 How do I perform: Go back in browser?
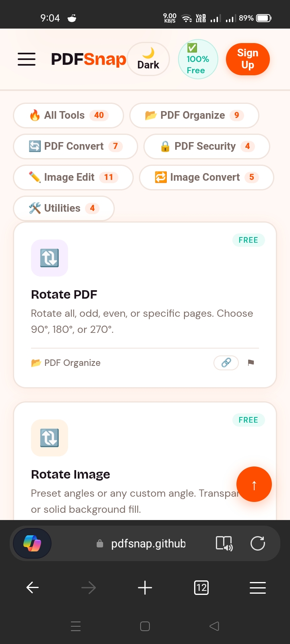click(32, 588)
